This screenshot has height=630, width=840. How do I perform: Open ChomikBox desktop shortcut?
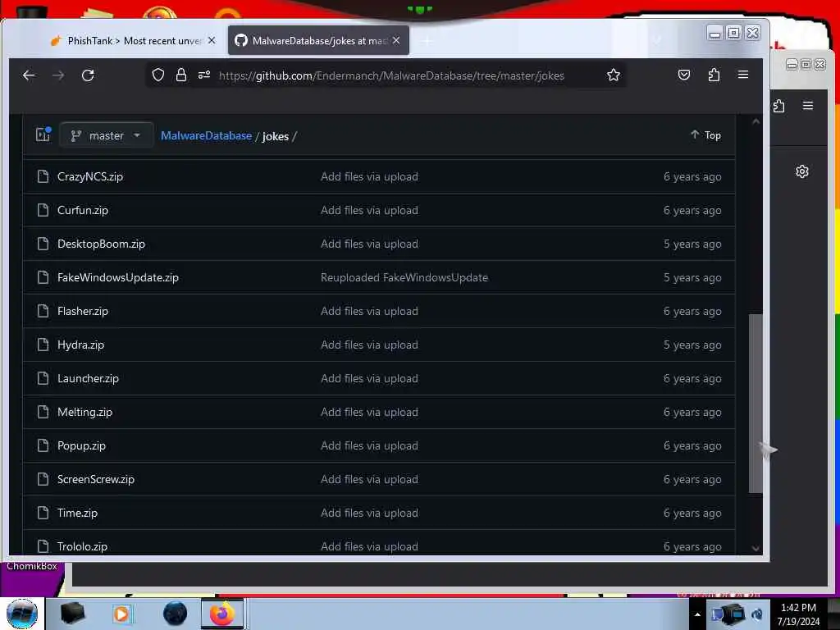[32, 566]
